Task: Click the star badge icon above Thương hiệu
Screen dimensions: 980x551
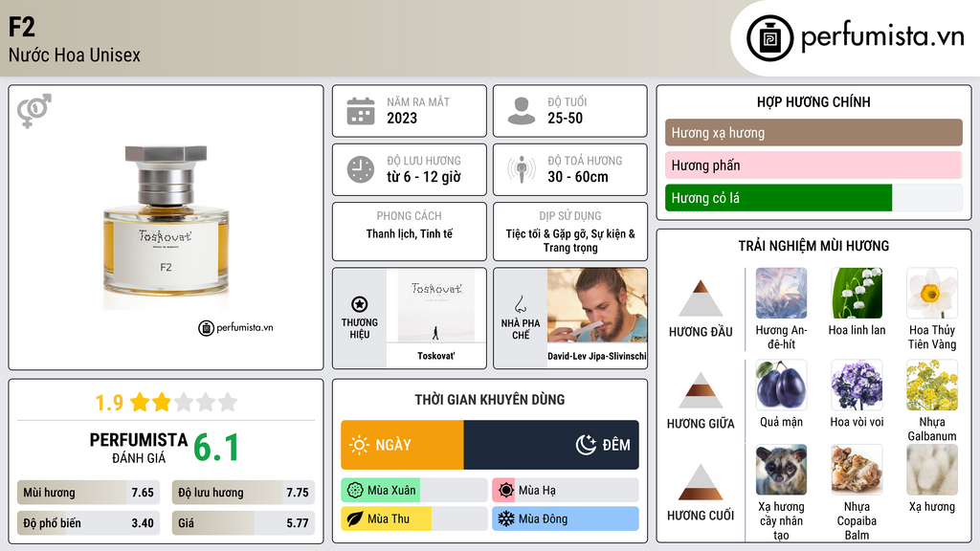Action: pyautogui.click(x=360, y=304)
